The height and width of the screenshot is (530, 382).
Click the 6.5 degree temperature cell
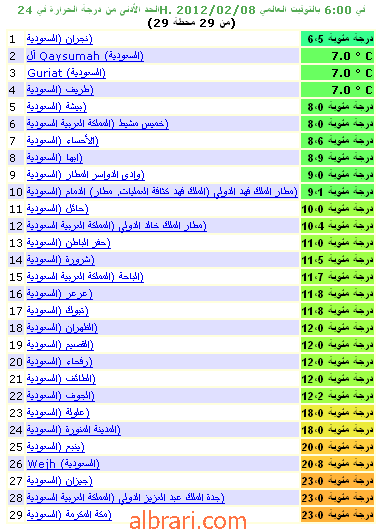(x=337, y=39)
